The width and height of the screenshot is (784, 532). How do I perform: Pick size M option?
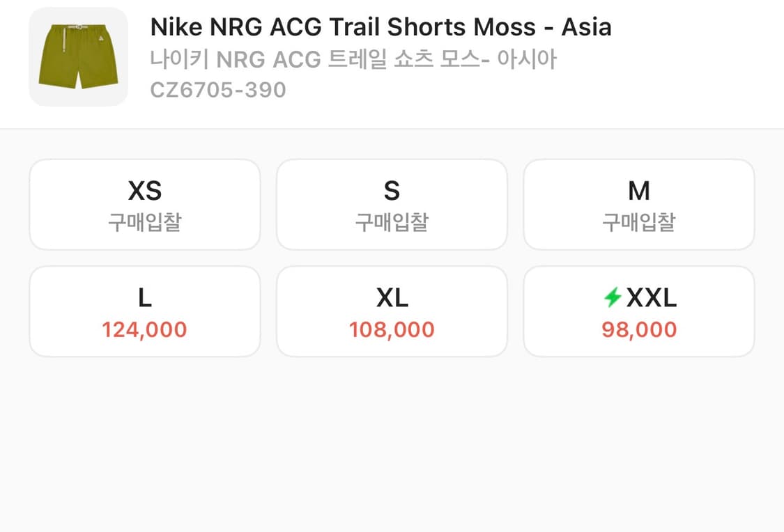[x=638, y=204]
